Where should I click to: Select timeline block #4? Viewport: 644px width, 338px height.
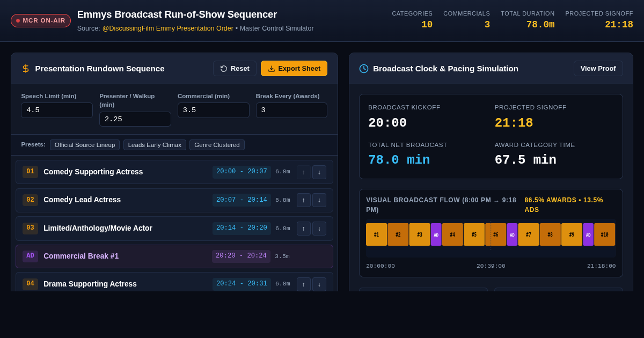click(452, 234)
